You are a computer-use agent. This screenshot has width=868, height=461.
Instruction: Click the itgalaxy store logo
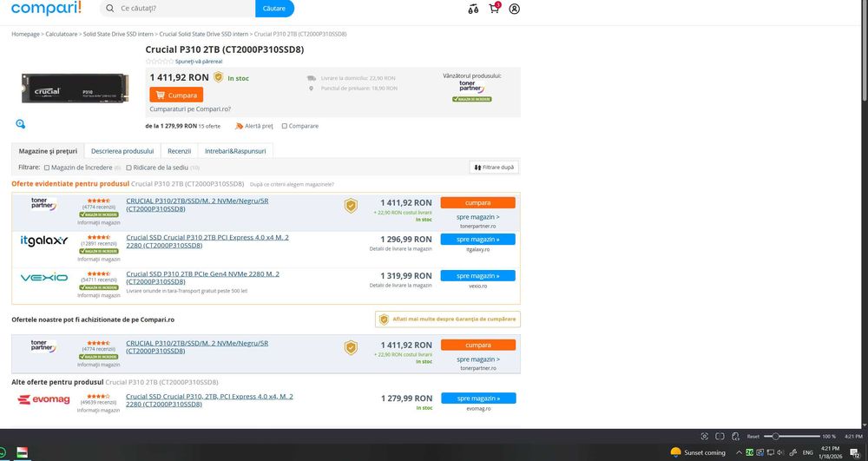[x=43, y=240]
